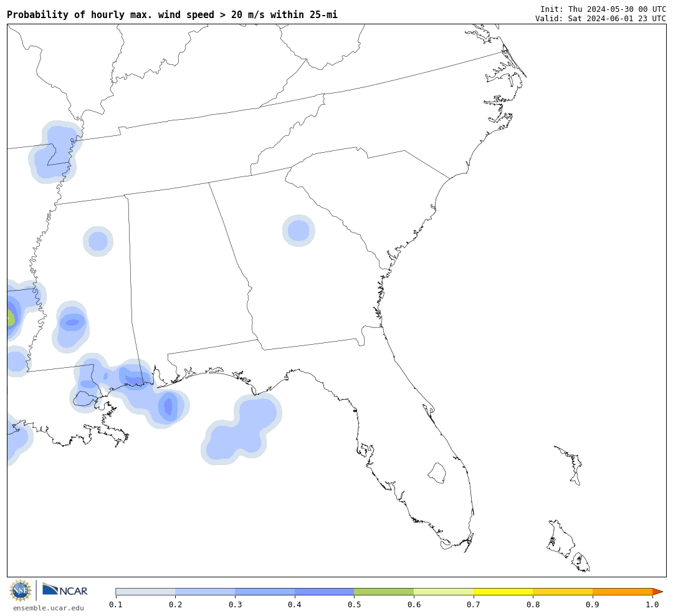Click the 0.5–0.6 green colorbar segment
The image size is (673, 616).
pos(384,592)
